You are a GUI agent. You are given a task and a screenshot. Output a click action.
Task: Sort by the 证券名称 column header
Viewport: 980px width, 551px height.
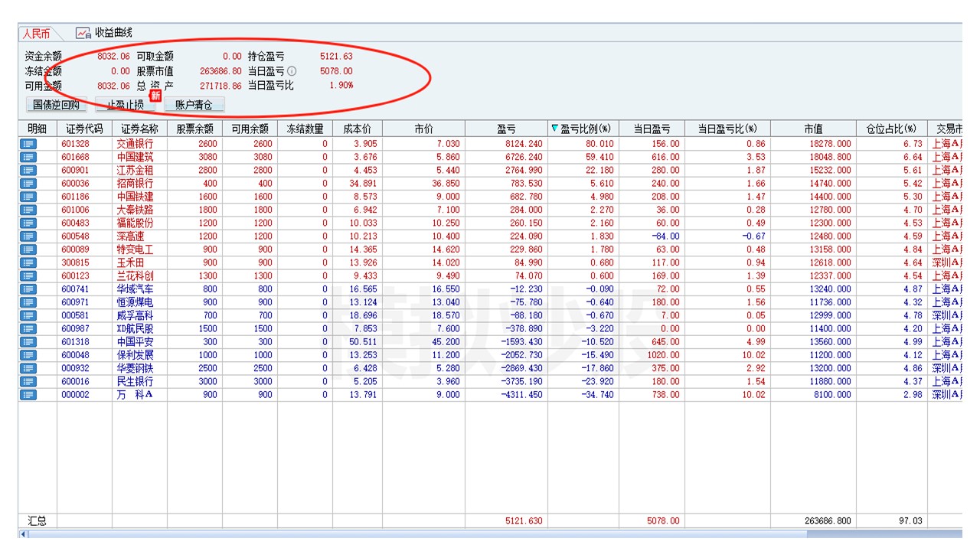tap(139, 129)
